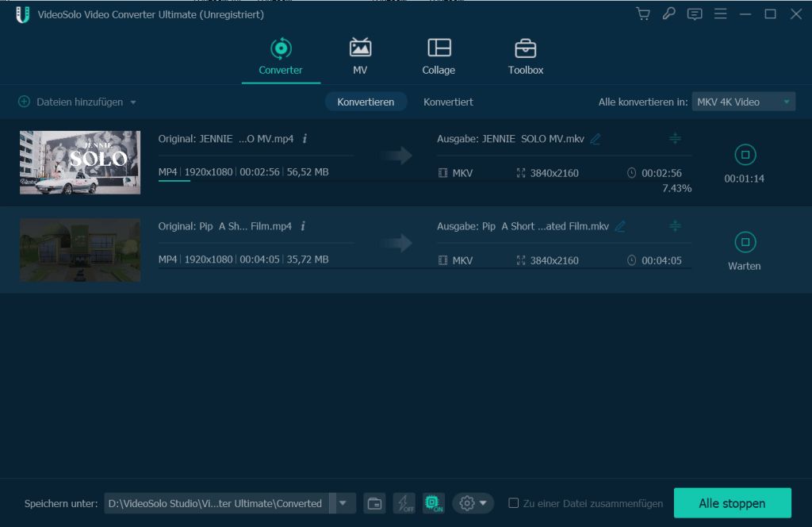This screenshot has height=527, width=812.
Task: Click the JENNIE SOLO video thumbnail
Action: [80, 162]
